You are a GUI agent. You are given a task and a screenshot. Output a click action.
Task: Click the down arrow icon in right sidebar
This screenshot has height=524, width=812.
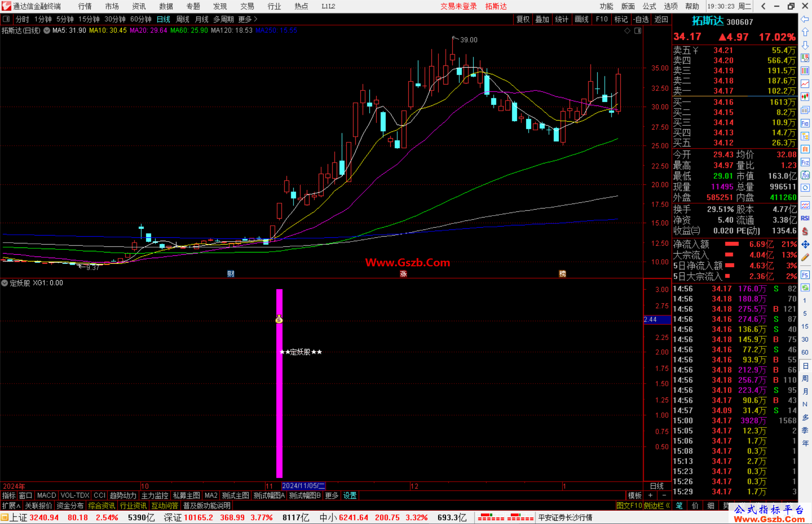coord(805,45)
